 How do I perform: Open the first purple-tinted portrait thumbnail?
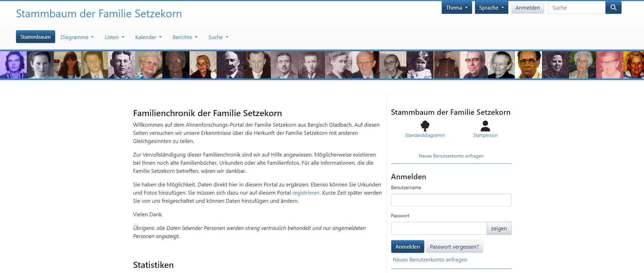click(x=14, y=65)
